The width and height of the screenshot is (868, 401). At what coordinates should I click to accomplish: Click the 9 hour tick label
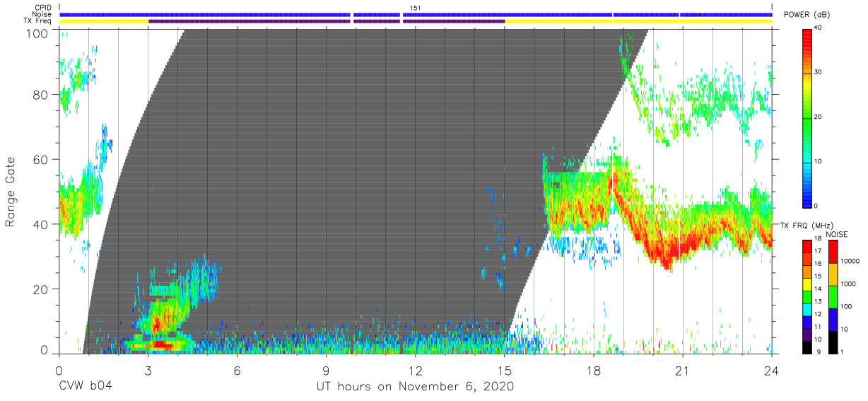pos(326,371)
